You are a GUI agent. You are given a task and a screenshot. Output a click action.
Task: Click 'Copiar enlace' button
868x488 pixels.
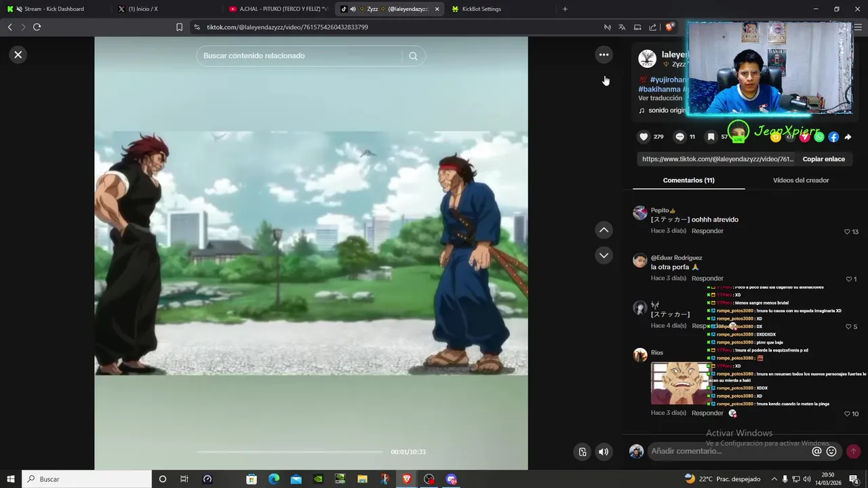tap(824, 159)
